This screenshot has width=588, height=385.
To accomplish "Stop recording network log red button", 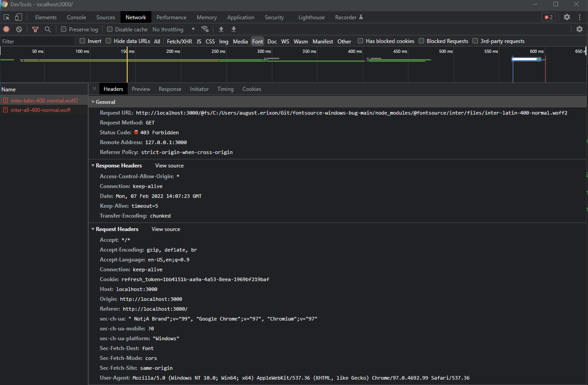I will 6,30.
